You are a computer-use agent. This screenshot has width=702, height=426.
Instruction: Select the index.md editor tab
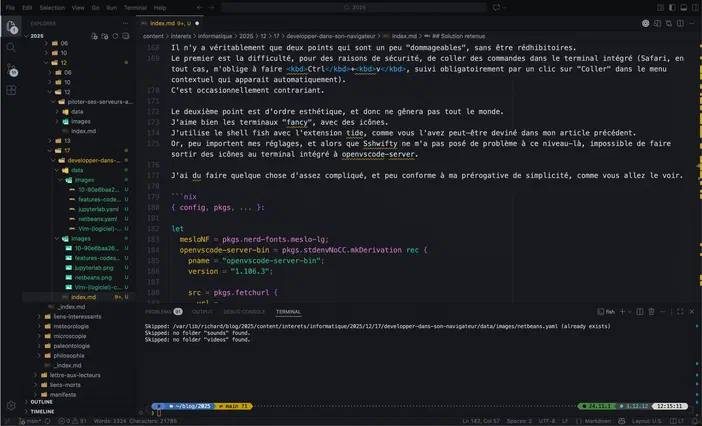[170, 23]
